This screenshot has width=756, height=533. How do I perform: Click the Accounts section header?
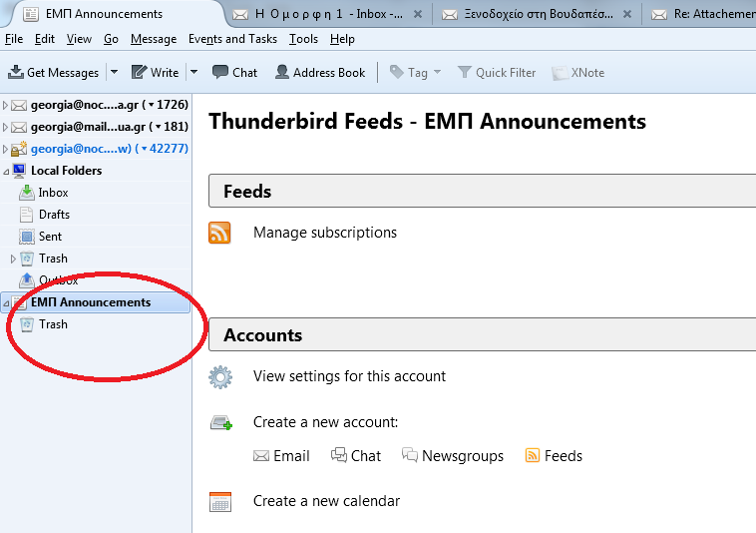[x=482, y=334]
